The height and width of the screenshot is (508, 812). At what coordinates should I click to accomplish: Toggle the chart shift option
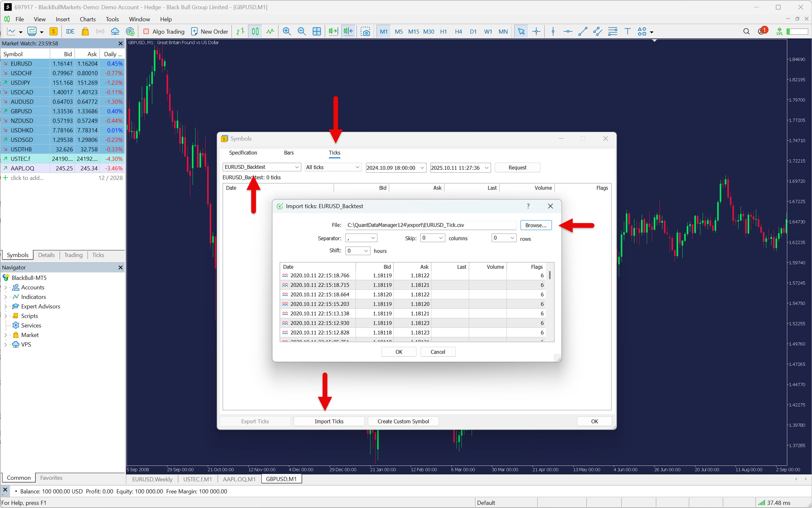[348, 32]
